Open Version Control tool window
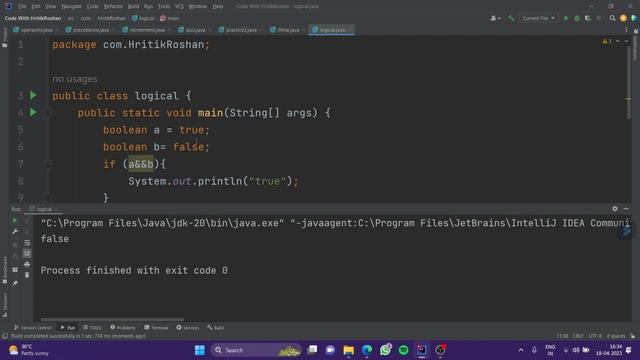The height and width of the screenshot is (360, 640). (x=33, y=327)
